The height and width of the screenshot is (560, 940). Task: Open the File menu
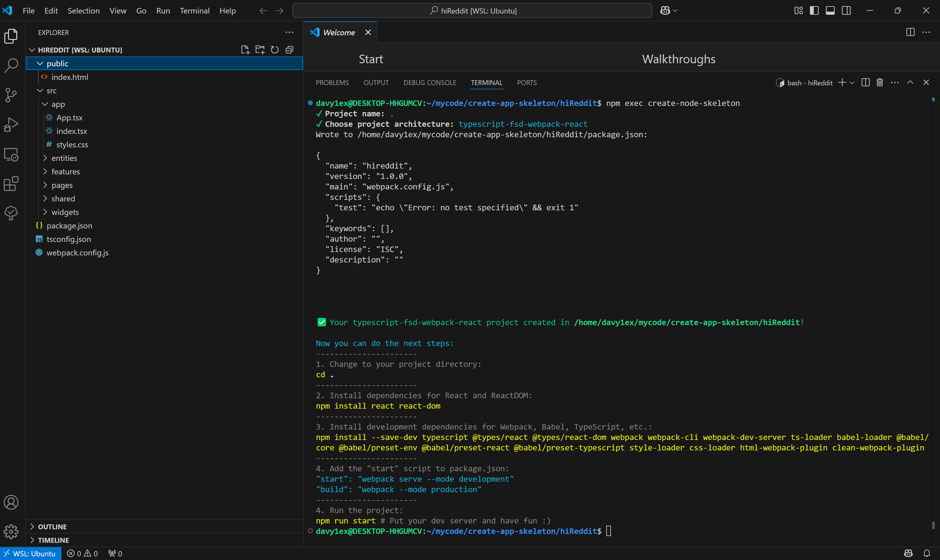tap(29, 10)
